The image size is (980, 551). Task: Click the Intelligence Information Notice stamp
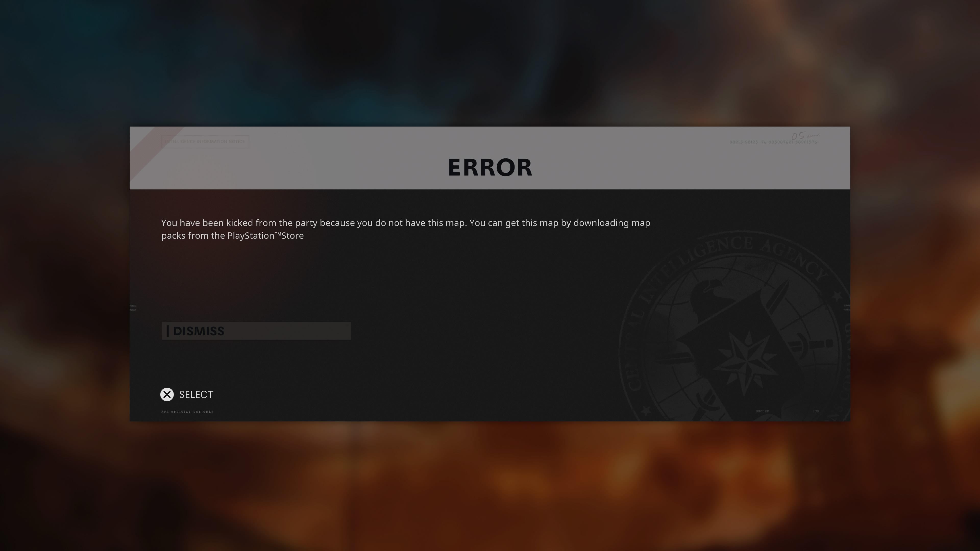[x=205, y=142]
